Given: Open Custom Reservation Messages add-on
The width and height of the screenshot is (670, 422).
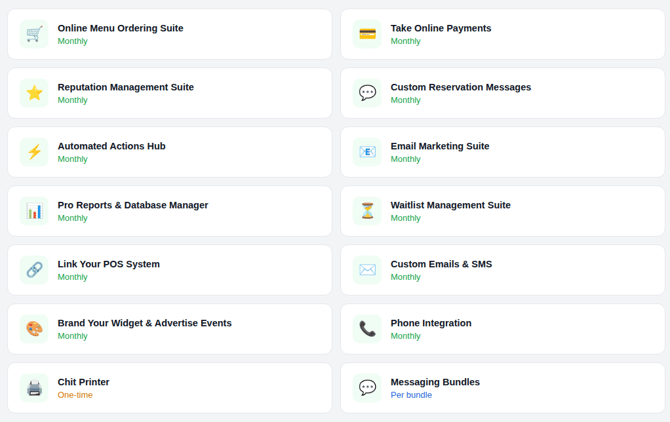Looking at the screenshot, I should click(x=460, y=87).
